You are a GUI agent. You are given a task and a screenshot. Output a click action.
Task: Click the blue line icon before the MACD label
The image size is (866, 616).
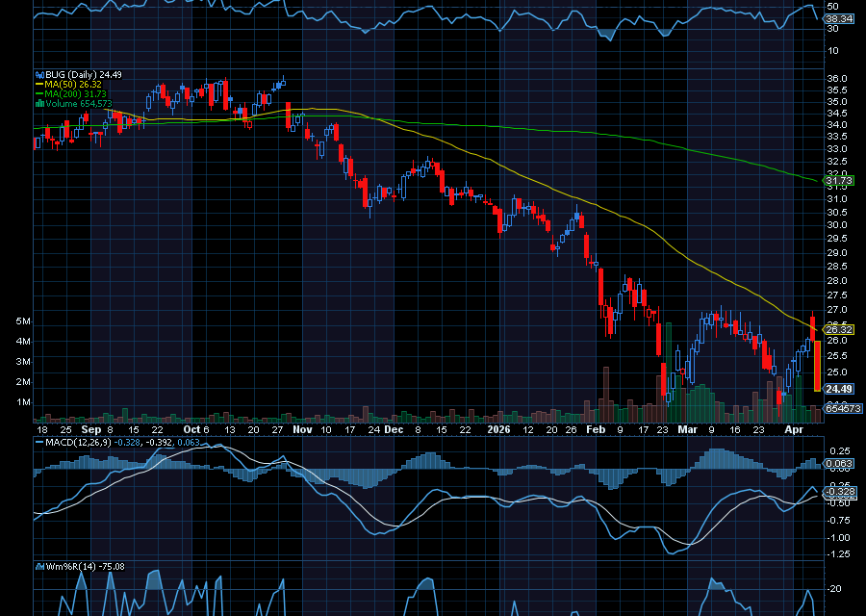[x=38, y=442]
